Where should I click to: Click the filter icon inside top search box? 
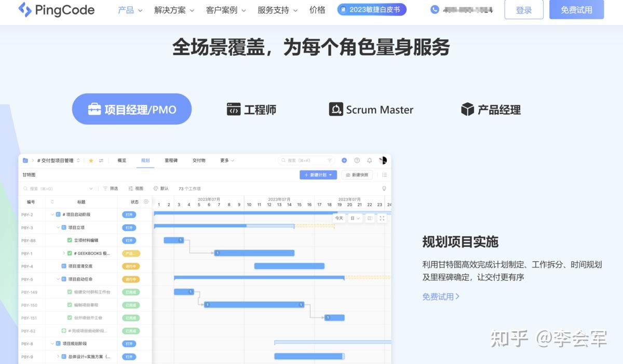tap(329, 160)
